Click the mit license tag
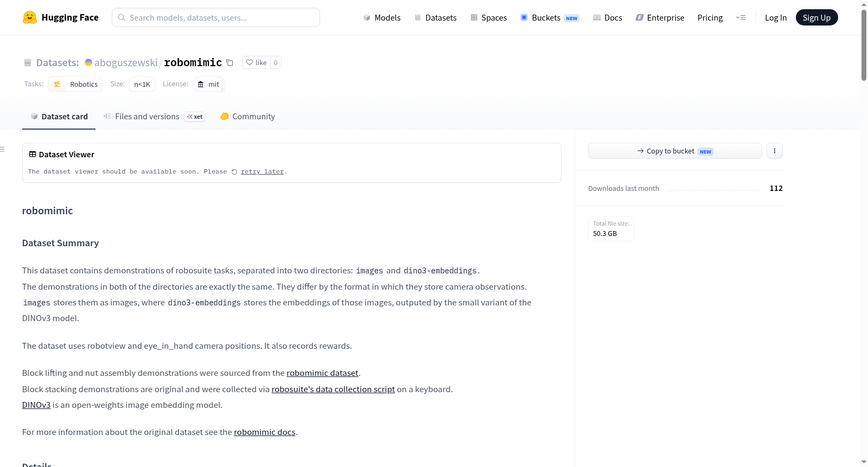 [209, 84]
